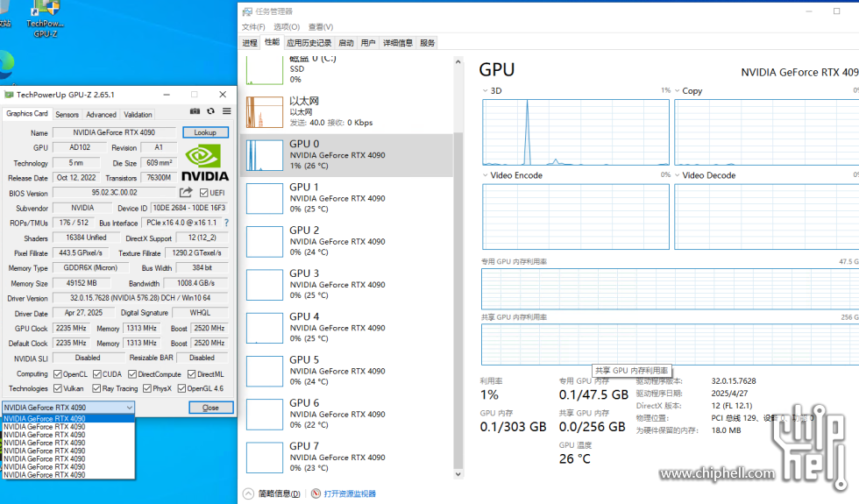Toggle the OpenGL 4.6 checkbox

click(x=182, y=388)
